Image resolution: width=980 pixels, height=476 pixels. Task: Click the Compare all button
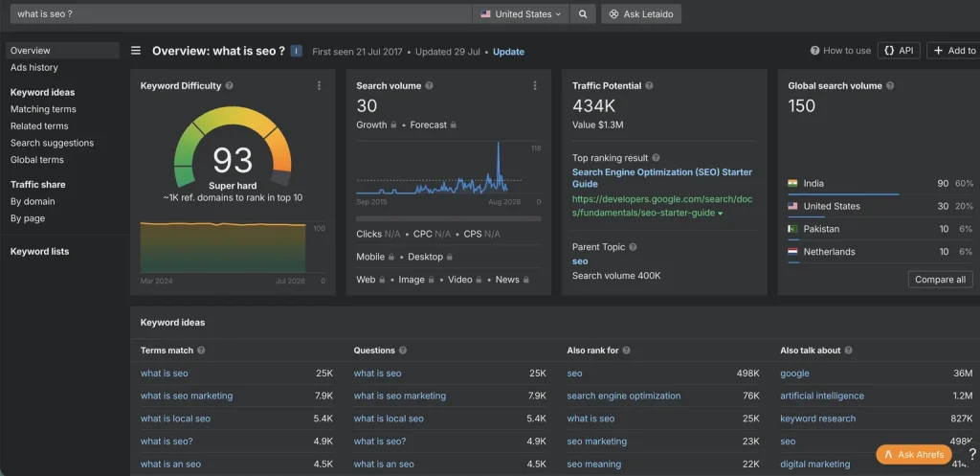(940, 280)
